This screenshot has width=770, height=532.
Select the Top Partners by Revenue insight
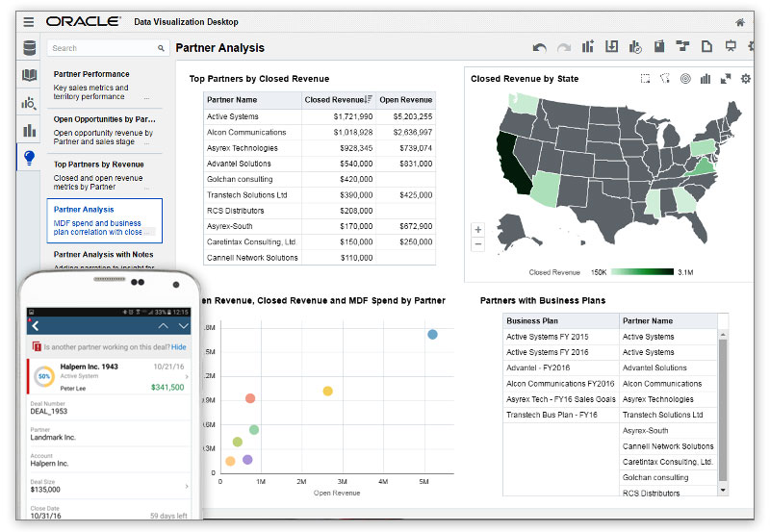[x=98, y=165]
